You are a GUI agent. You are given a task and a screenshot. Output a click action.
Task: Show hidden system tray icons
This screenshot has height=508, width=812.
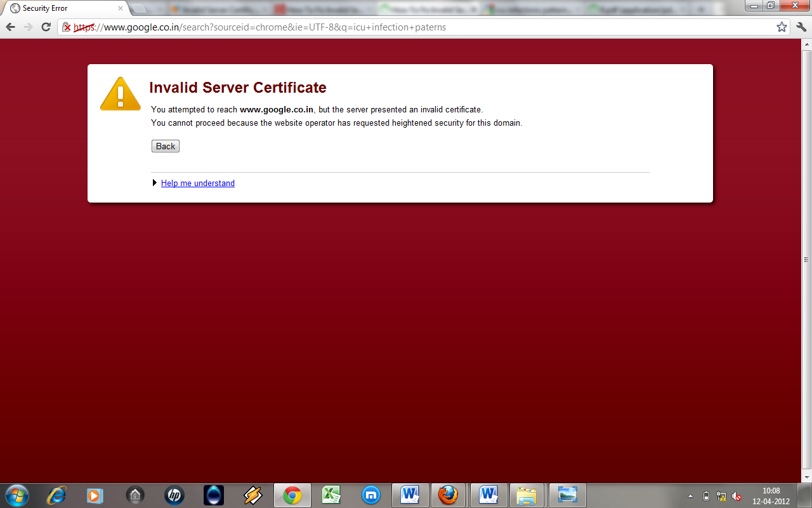(x=691, y=496)
